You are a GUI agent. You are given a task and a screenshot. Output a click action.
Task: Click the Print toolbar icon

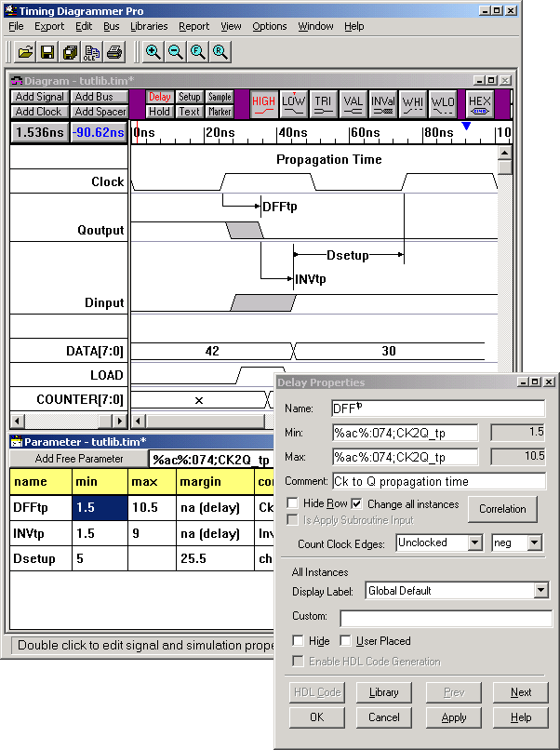(114, 52)
